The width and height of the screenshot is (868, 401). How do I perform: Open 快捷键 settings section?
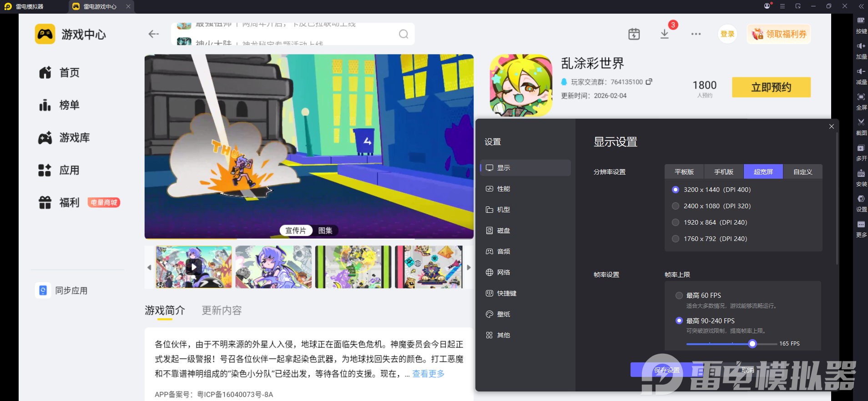[525, 293]
